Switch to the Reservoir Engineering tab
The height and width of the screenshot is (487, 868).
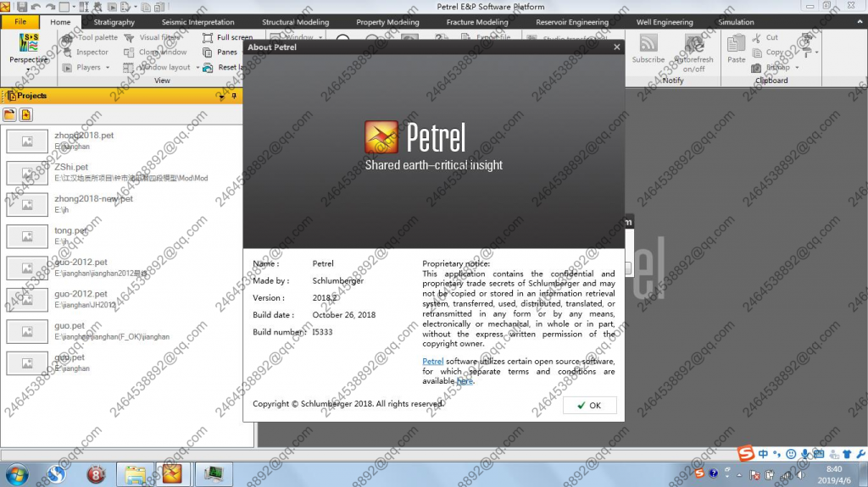(572, 22)
